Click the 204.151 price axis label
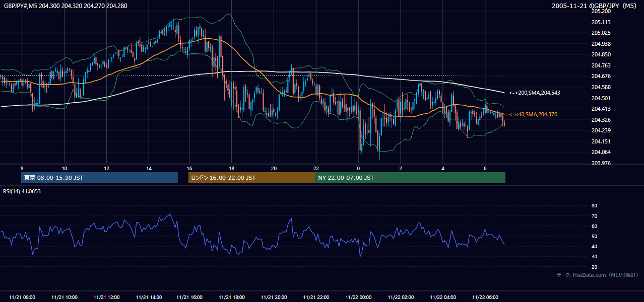 coord(601,141)
